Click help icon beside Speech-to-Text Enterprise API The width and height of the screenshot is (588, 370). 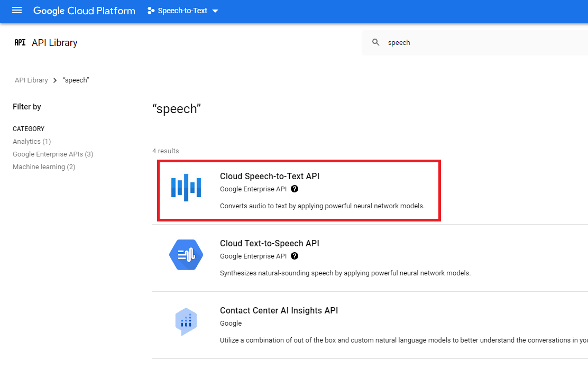[295, 189]
